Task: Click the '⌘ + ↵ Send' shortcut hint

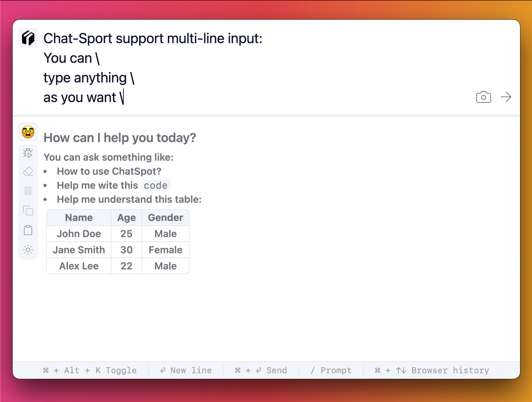Action: pyautogui.click(x=261, y=370)
